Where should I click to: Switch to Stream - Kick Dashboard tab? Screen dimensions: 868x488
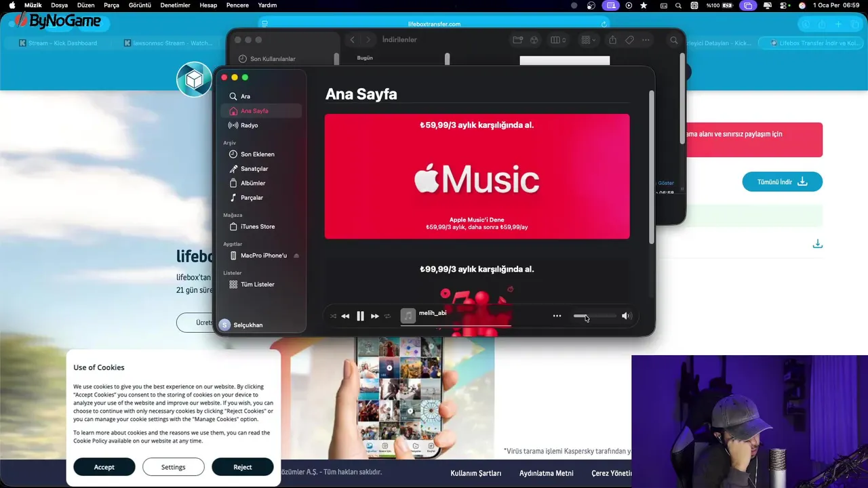tap(58, 43)
